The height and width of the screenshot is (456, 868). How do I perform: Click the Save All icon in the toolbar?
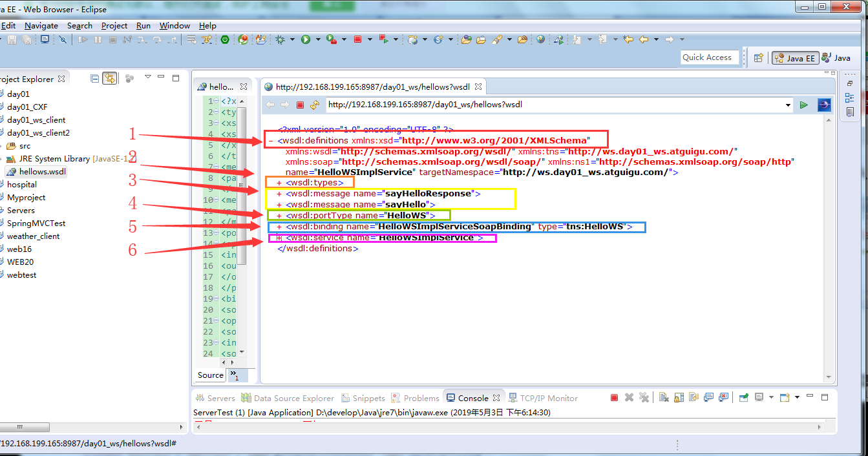(x=27, y=39)
